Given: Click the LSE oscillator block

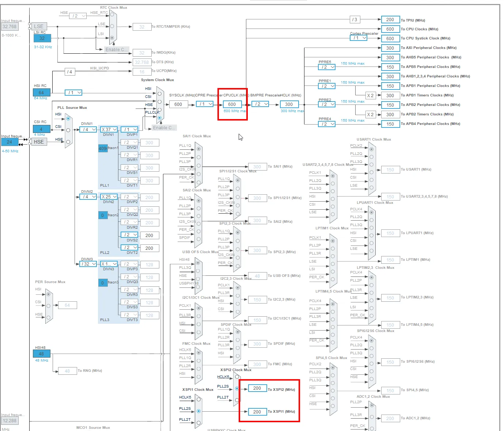Looking at the screenshot, I should pyautogui.click(x=39, y=26).
